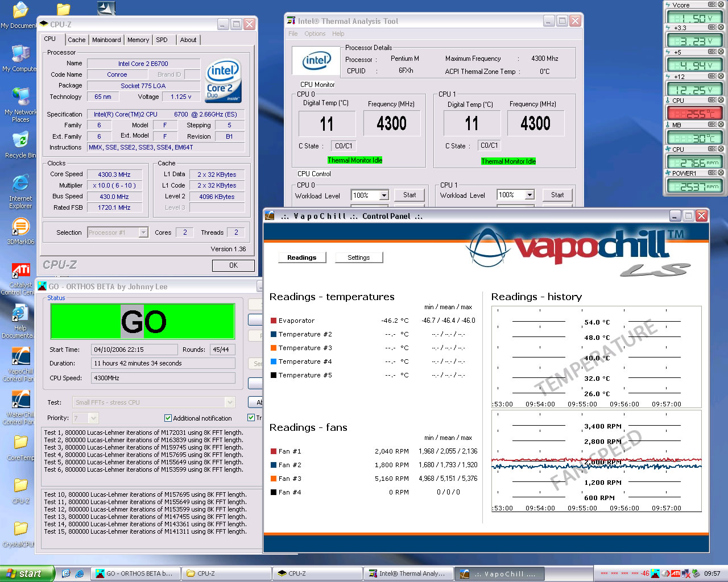Close the +3.3 voltage monitor widget
728x582 pixels.
tap(721, 27)
